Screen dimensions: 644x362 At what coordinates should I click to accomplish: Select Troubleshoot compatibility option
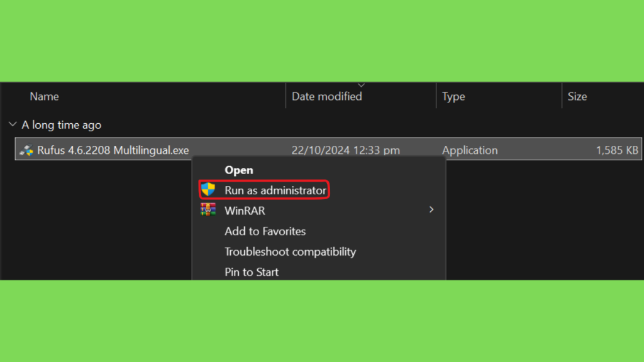[290, 251]
